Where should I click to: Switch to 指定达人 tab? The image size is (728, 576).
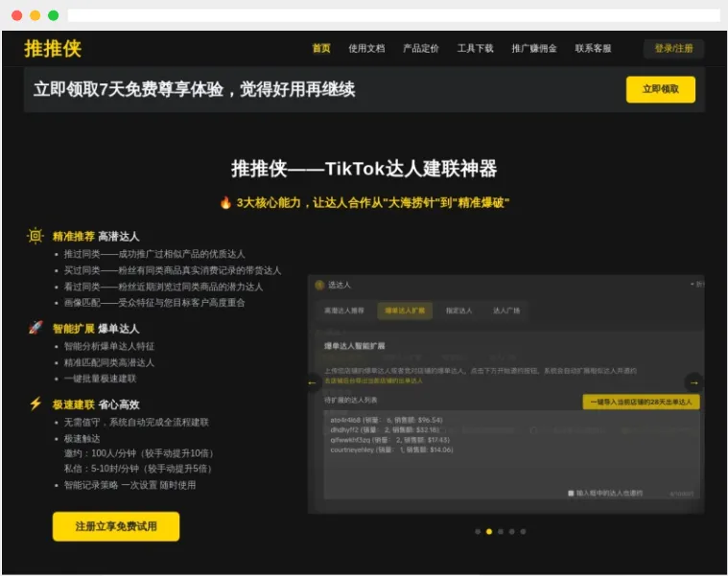458,311
